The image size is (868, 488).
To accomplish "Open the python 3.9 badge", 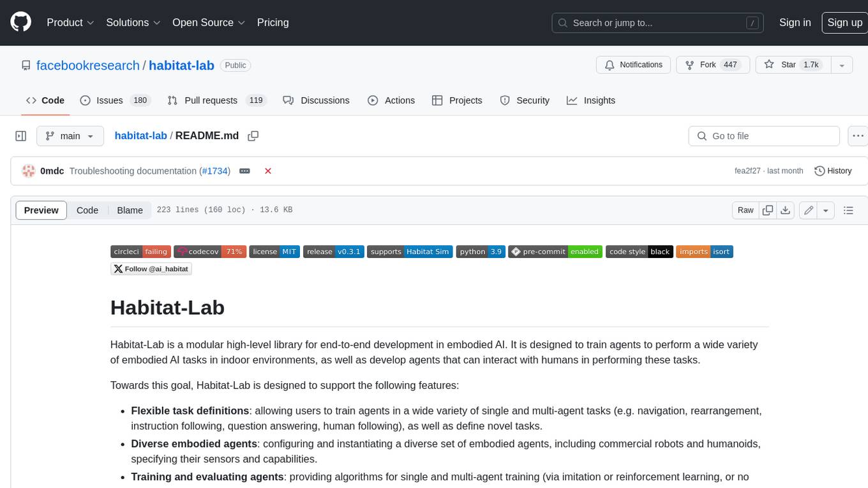I will pos(481,252).
